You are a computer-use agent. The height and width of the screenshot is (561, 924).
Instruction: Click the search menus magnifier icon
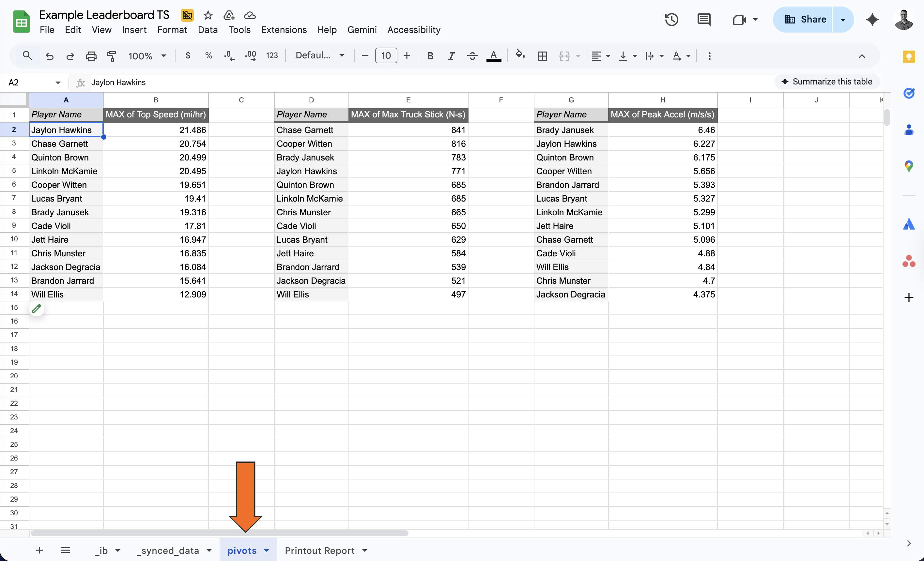tap(27, 56)
